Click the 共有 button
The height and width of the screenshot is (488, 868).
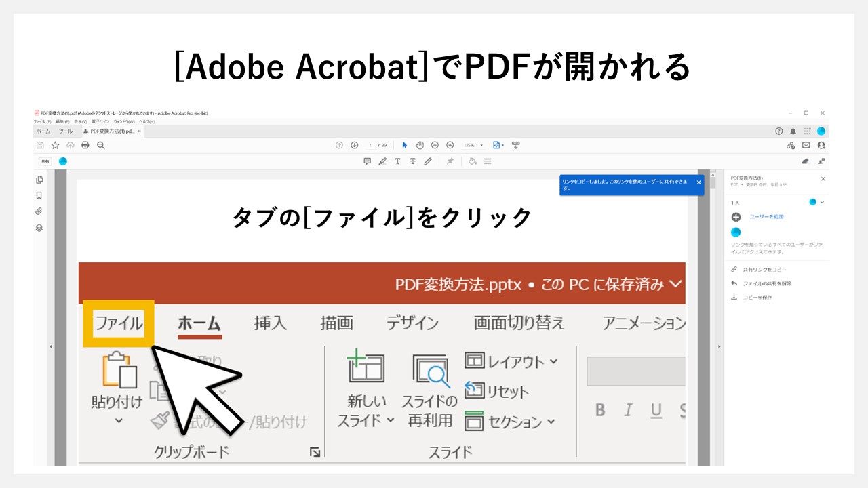pos(45,161)
